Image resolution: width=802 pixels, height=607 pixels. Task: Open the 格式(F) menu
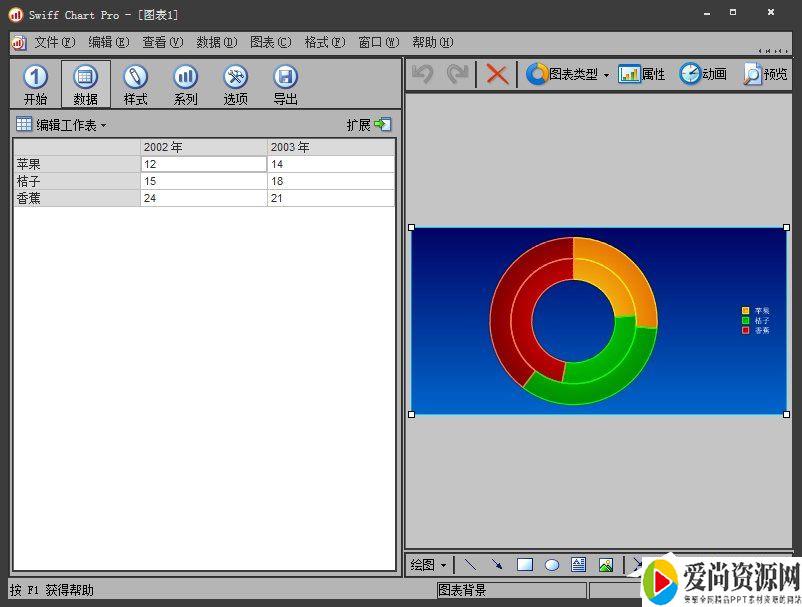[x=324, y=42]
